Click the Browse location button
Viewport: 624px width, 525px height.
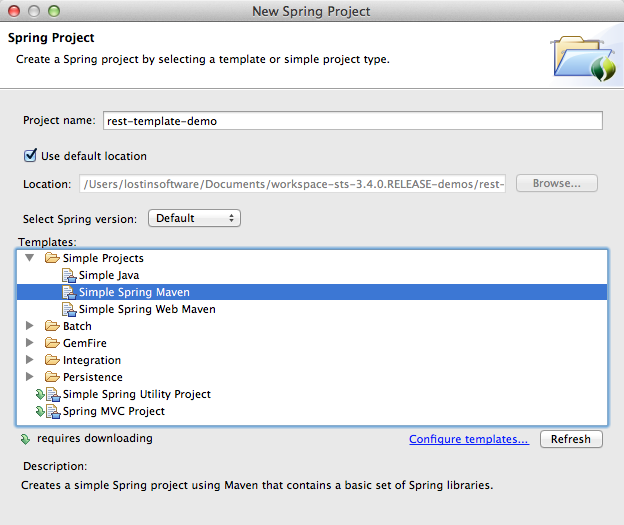click(x=557, y=183)
